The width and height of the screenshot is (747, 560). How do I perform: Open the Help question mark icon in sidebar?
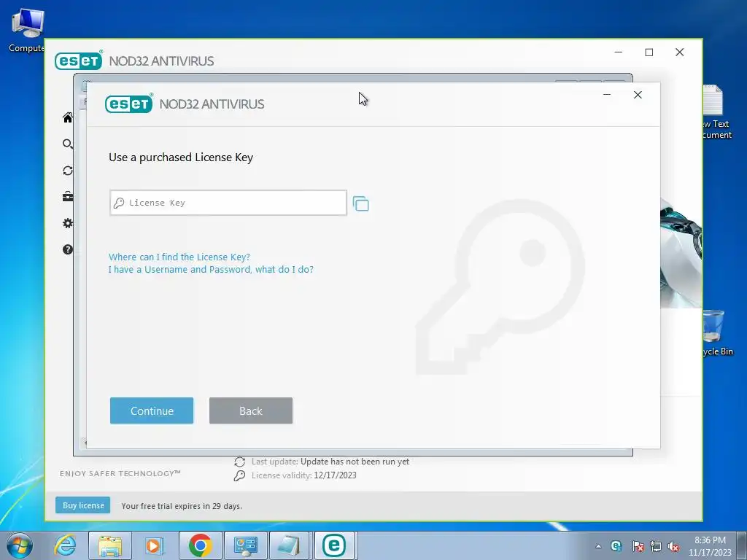click(68, 249)
